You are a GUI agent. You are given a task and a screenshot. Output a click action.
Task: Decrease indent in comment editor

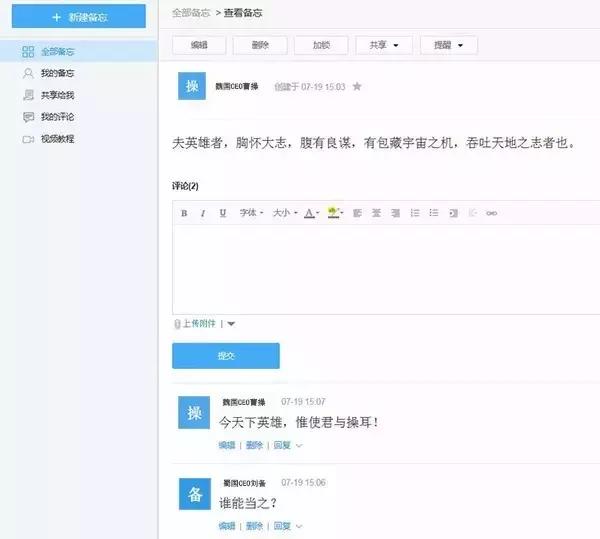click(x=473, y=213)
